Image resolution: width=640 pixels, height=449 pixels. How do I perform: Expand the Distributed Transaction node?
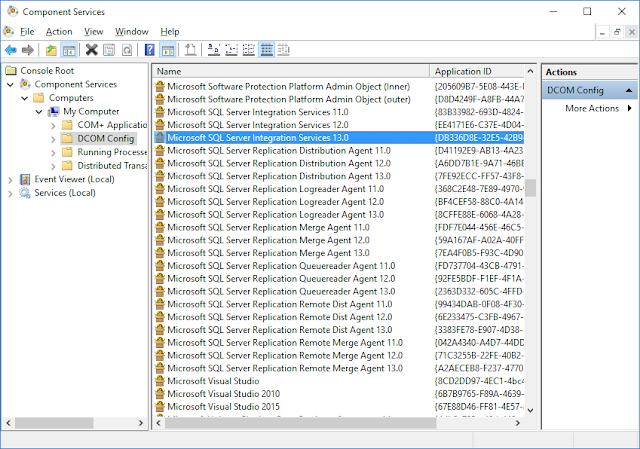53,166
